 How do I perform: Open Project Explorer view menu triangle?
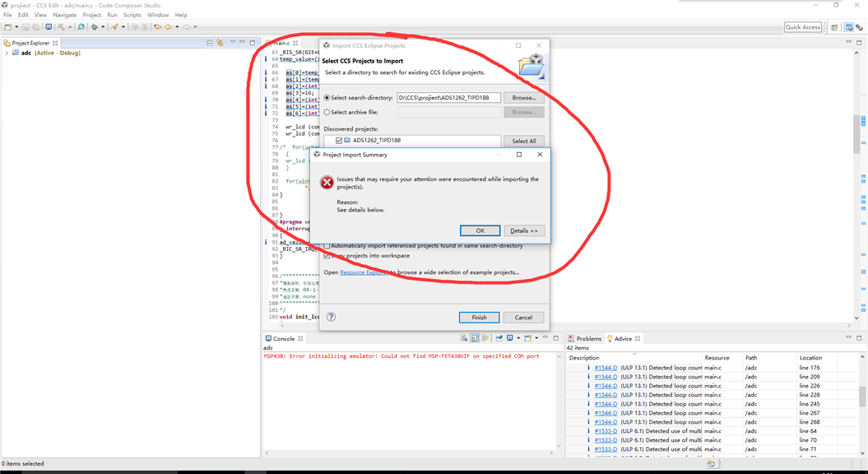pyautogui.click(x=233, y=42)
